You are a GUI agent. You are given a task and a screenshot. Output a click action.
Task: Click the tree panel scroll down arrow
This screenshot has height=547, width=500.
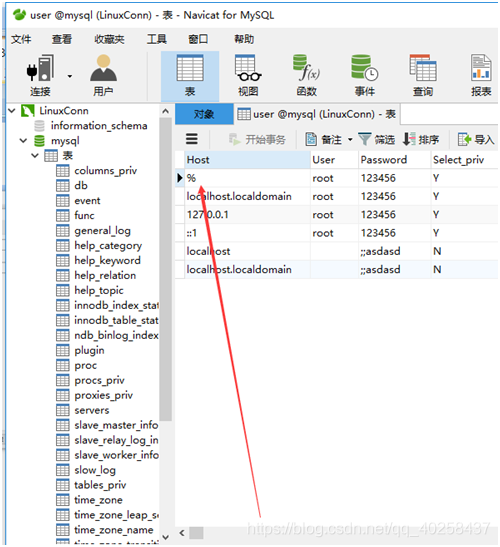click(x=165, y=537)
